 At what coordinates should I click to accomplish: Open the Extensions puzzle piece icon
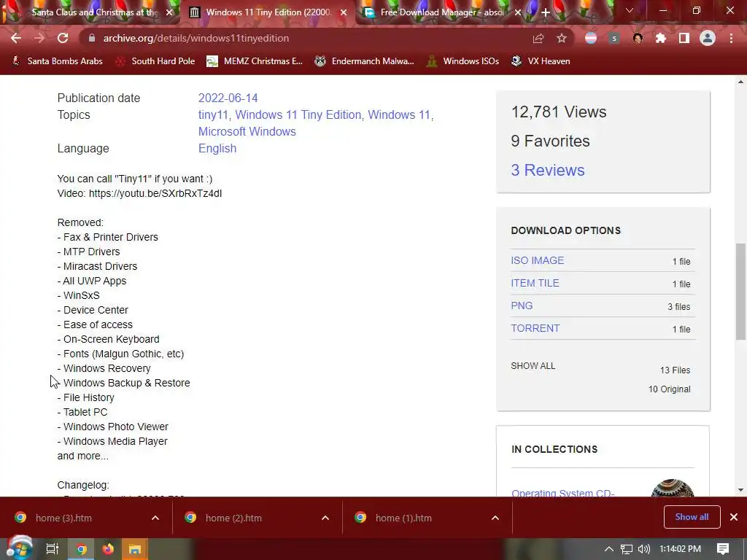point(661,38)
